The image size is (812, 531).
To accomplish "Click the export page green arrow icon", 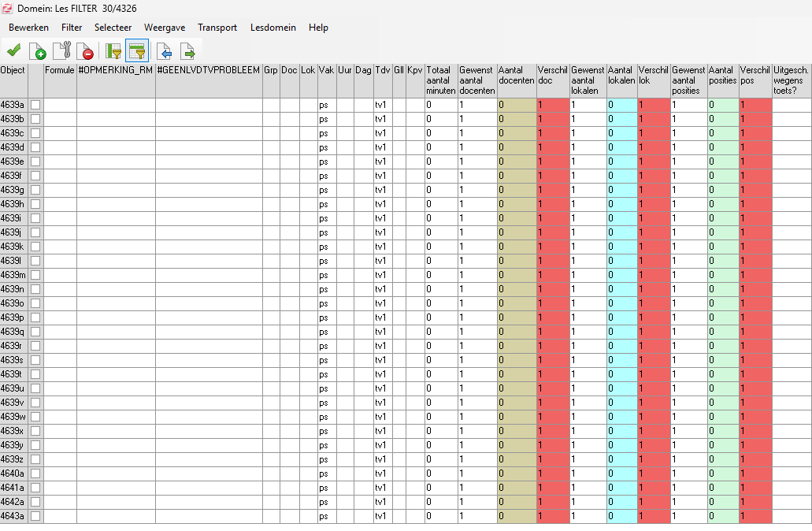I will [188, 51].
